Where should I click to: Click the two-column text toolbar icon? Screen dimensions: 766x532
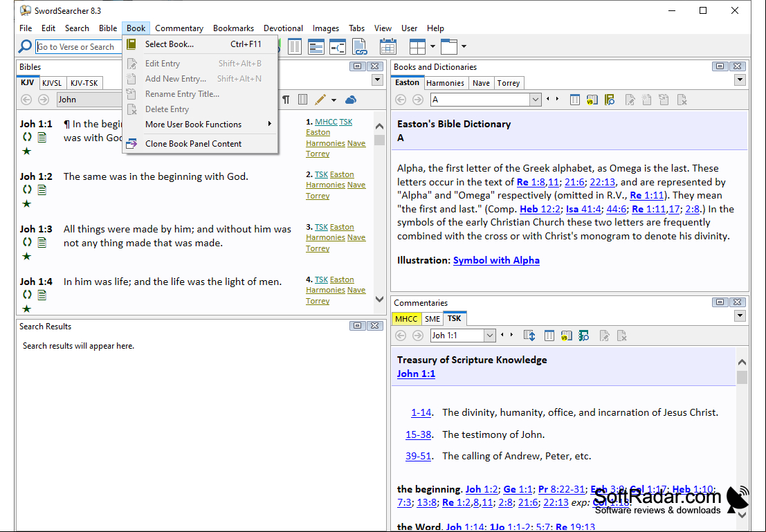pyautogui.click(x=295, y=46)
